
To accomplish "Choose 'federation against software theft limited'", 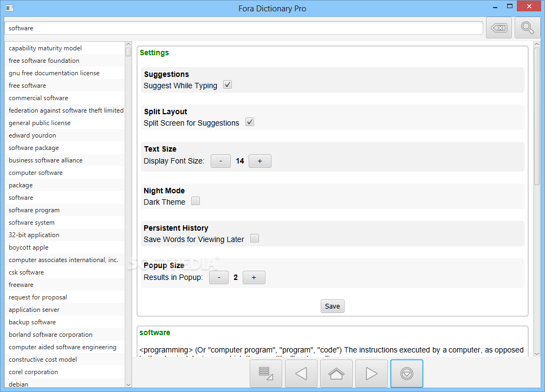I will point(64,110).
